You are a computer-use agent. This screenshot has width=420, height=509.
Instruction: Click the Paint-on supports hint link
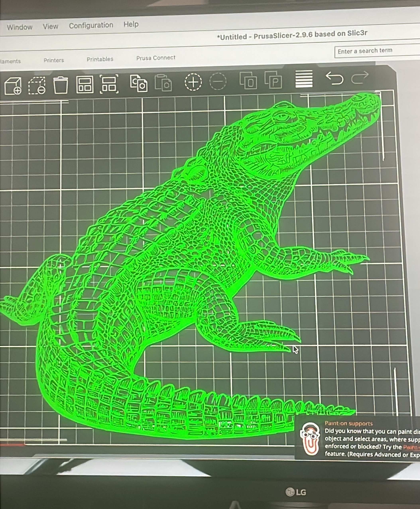point(411,447)
